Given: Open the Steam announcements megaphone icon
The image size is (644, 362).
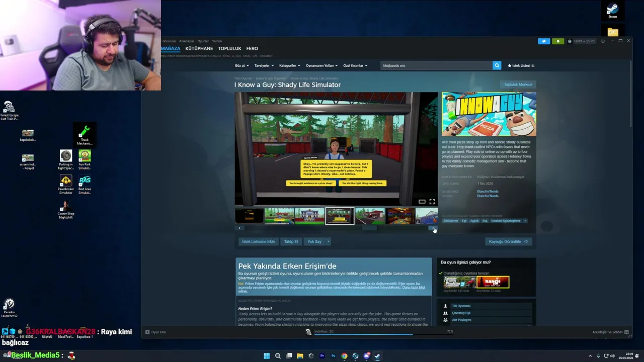Looking at the screenshot, I should 544,41.
